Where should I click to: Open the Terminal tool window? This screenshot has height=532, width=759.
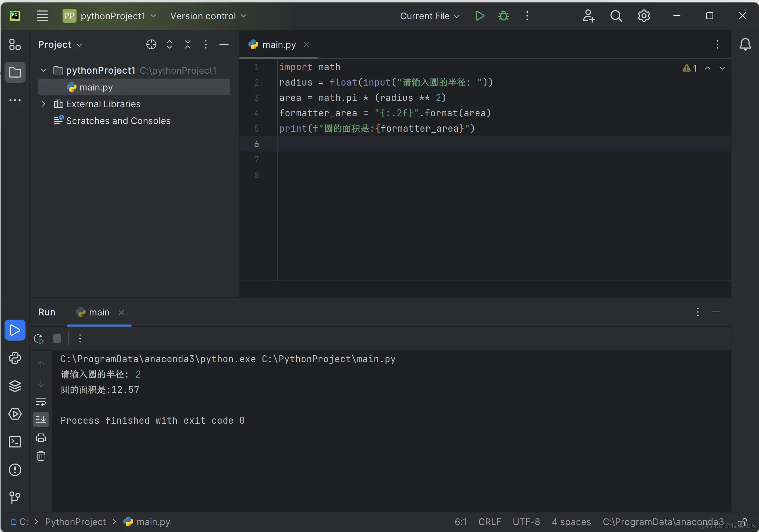tap(15, 442)
